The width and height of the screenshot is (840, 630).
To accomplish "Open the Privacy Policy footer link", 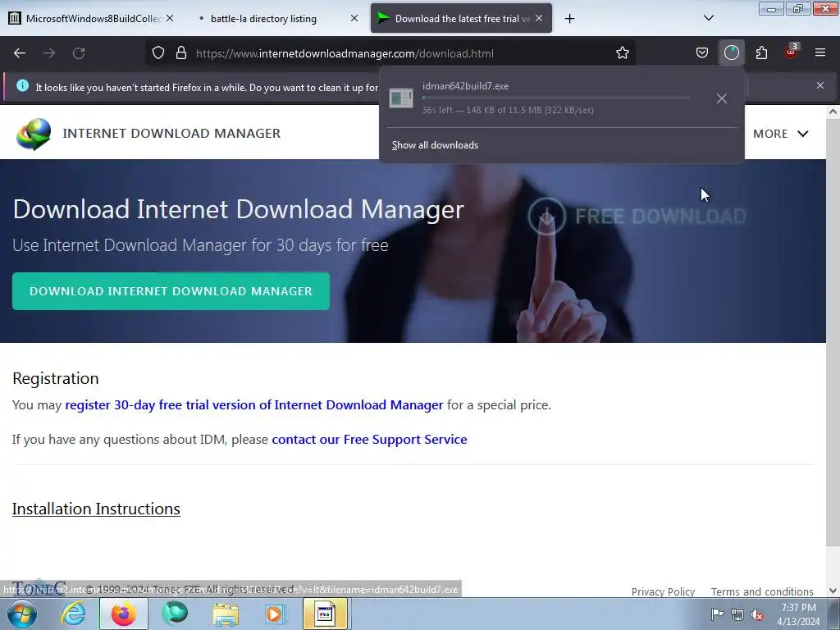I will (663, 592).
